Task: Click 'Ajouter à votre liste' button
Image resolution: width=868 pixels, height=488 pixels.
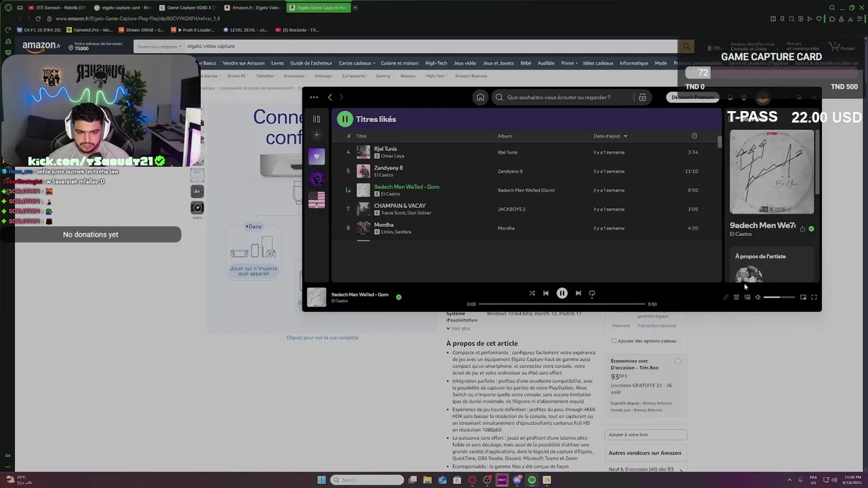Action: pos(645,434)
